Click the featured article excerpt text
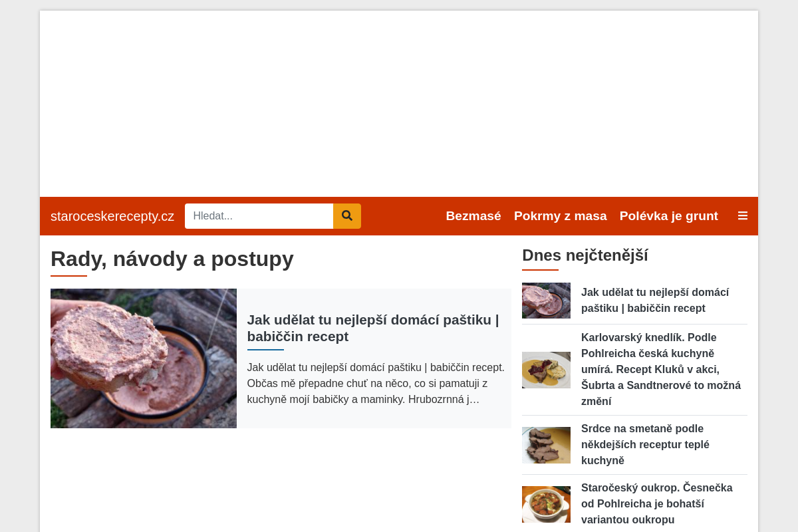The height and width of the screenshot is (532, 798). [376, 384]
